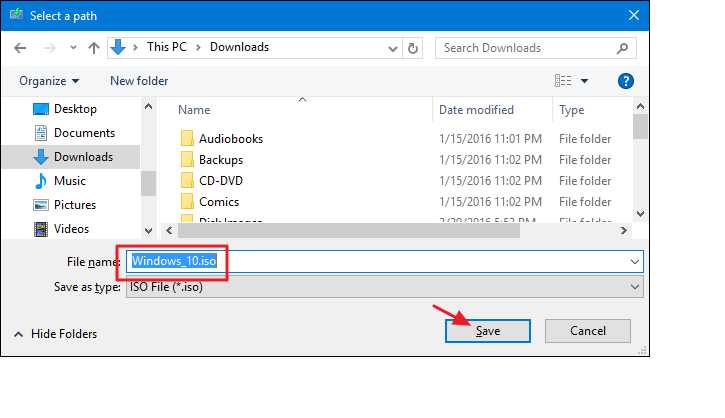Click the change view icon
This screenshot has height=418, width=725.
(x=563, y=81)
